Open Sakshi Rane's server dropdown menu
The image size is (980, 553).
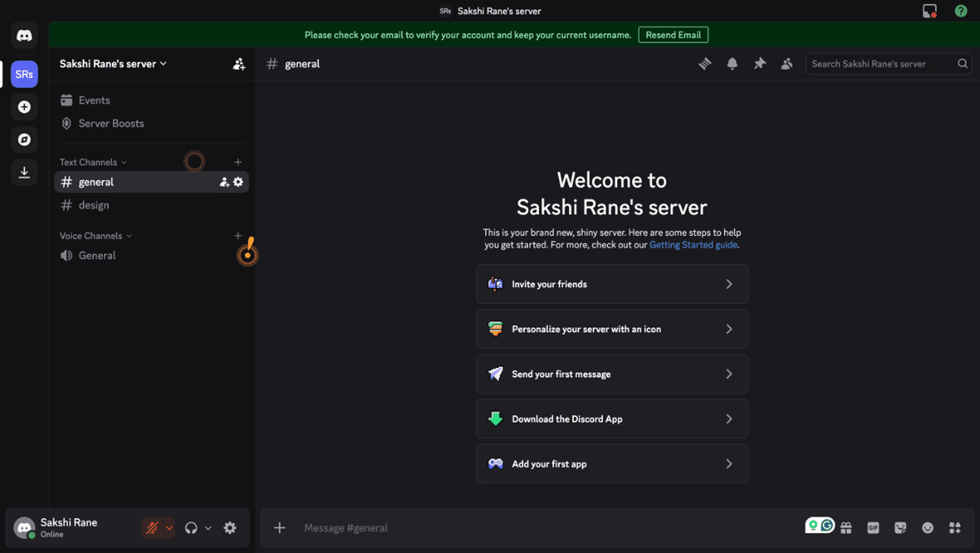tap(113, 64)
